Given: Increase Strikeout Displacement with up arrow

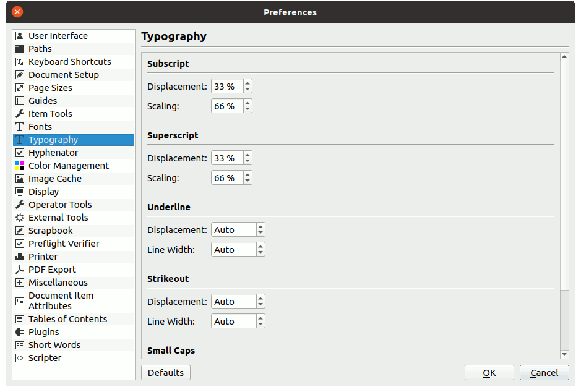Looking at the screenshot, I should tap(260, 299).
